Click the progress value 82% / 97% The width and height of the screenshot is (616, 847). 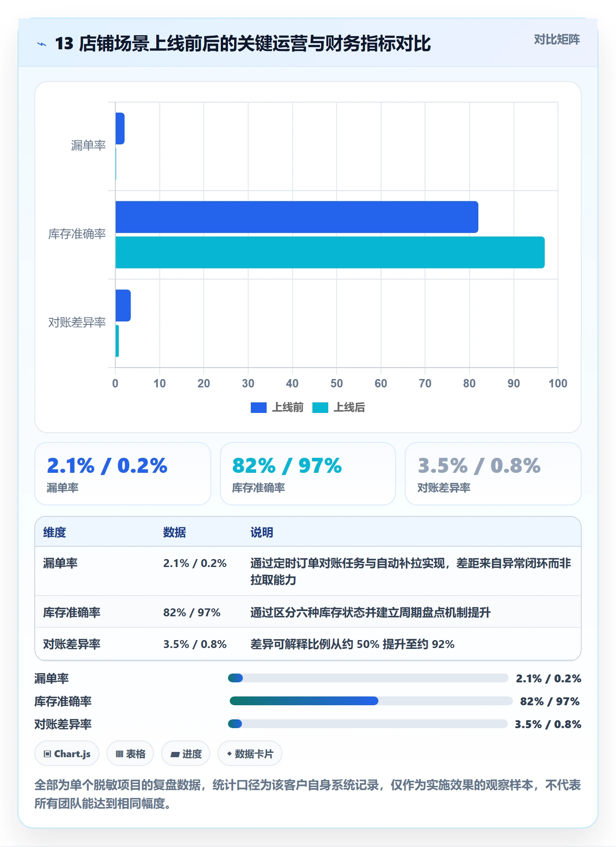[550, 701]
